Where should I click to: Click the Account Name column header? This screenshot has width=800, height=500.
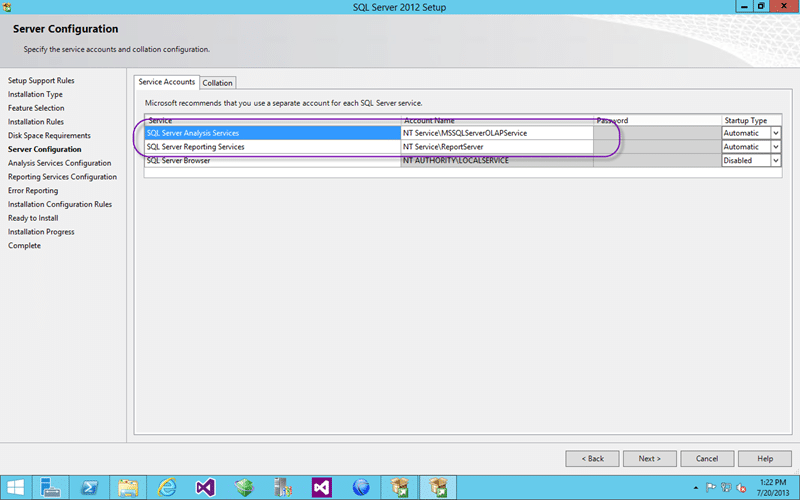click(497, 120)
